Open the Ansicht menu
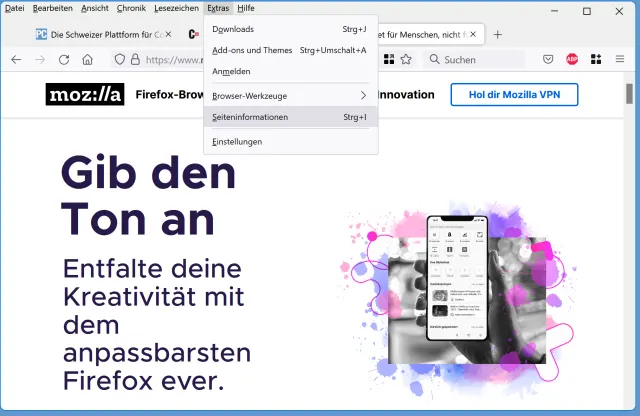The width and height of the screenshot is (640, 416). (x=95, y=8)
